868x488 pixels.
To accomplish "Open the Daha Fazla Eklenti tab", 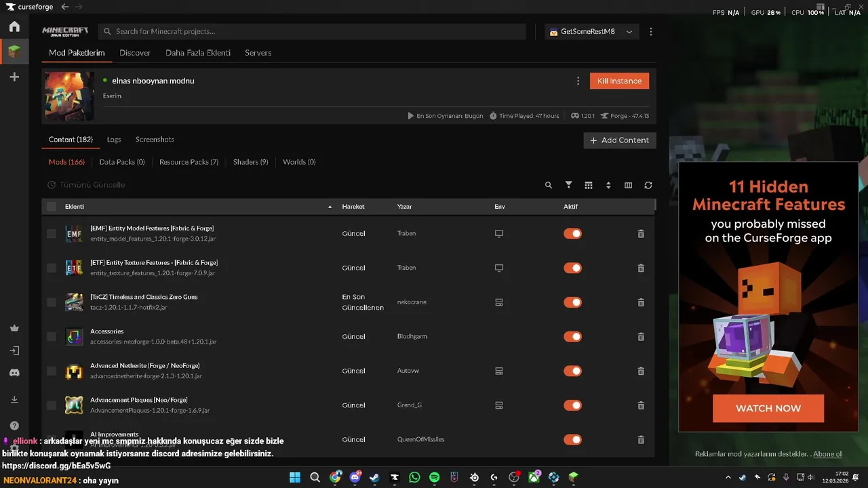I will (x=198, y=53).
